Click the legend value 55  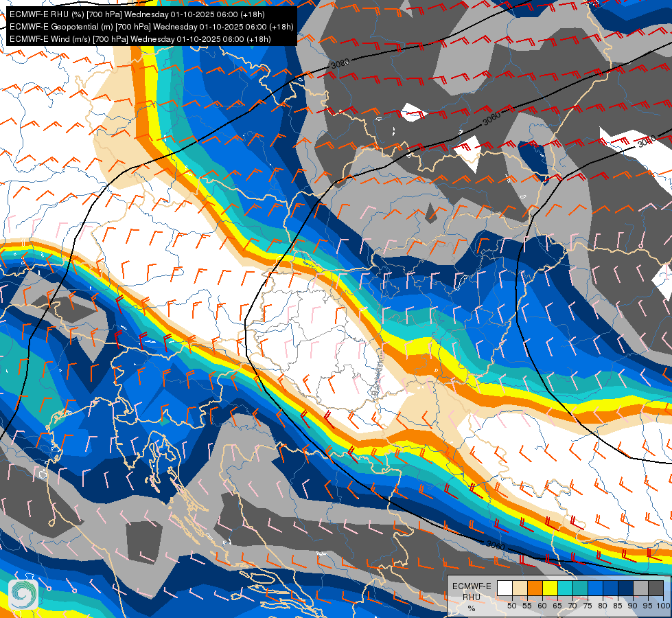[527, 606]
